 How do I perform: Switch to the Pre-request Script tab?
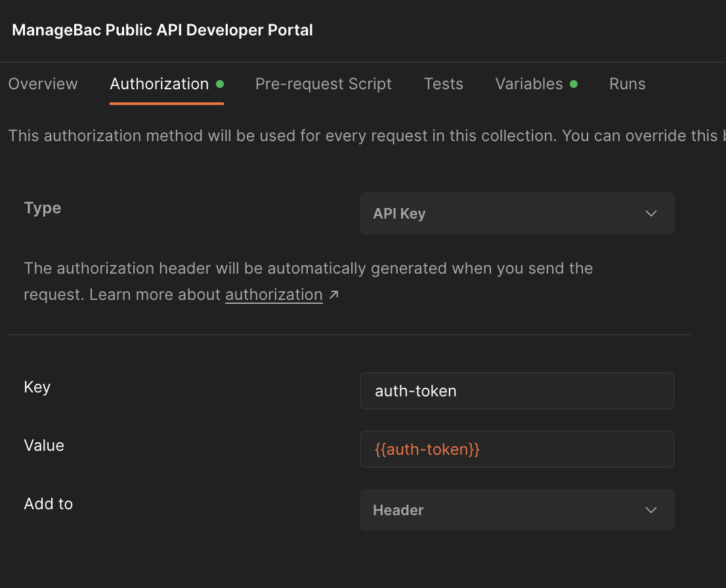point(323,84)
